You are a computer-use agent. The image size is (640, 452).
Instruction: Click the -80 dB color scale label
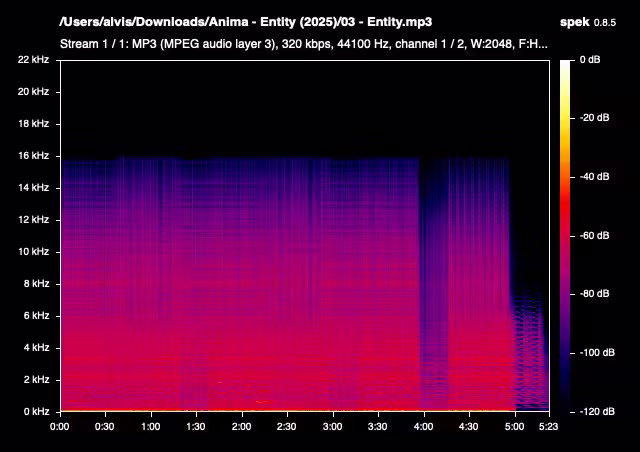coord(594,294)
